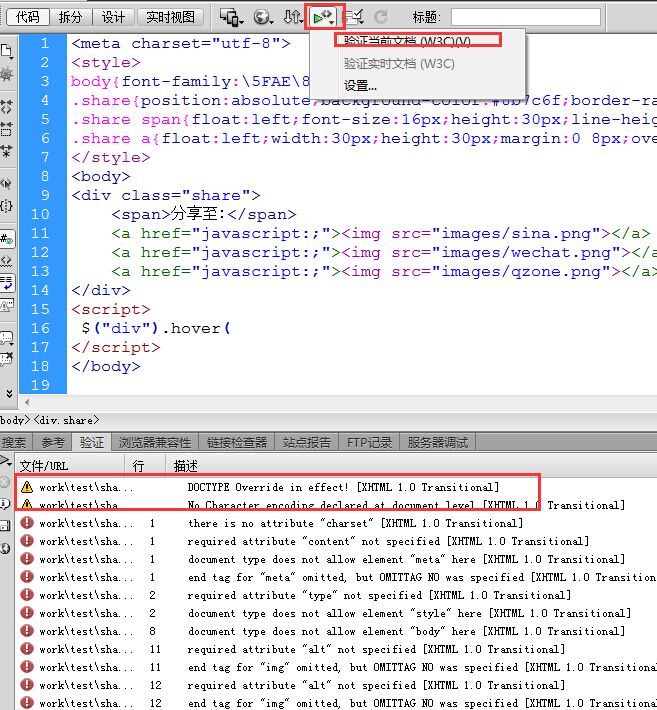Switch to the 浏览器兼容性 tab
The width and height of the screenshot is (657, 710).
click(x=155, y=442)
